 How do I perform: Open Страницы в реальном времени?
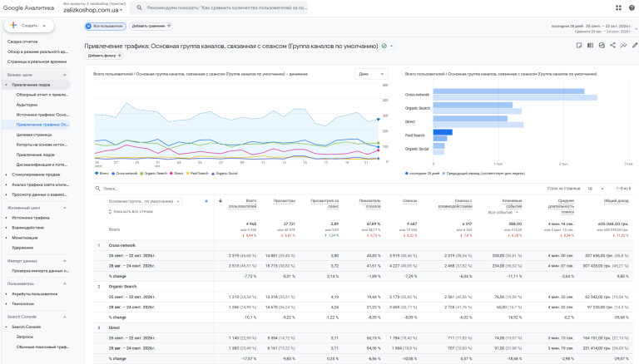pyautogui.click(x=37, y=61)
